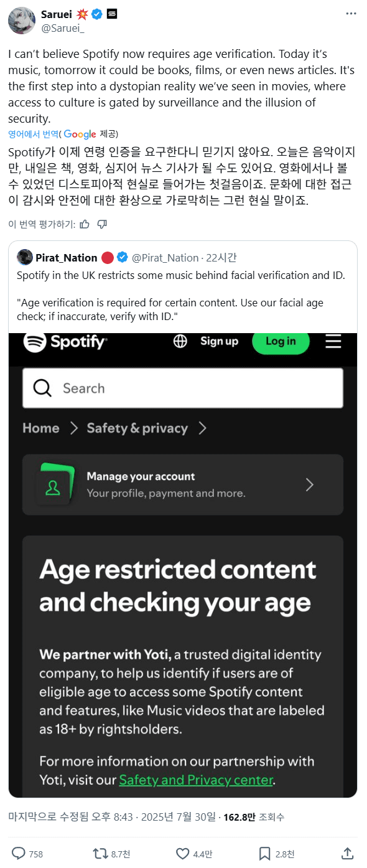Like the tweet with the heart icon
This screenshot has width=367, height=868.
[181, 853]
